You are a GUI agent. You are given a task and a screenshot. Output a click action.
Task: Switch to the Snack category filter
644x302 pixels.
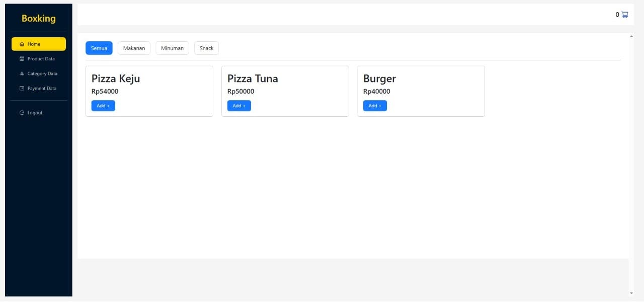(x=206, y=48)
